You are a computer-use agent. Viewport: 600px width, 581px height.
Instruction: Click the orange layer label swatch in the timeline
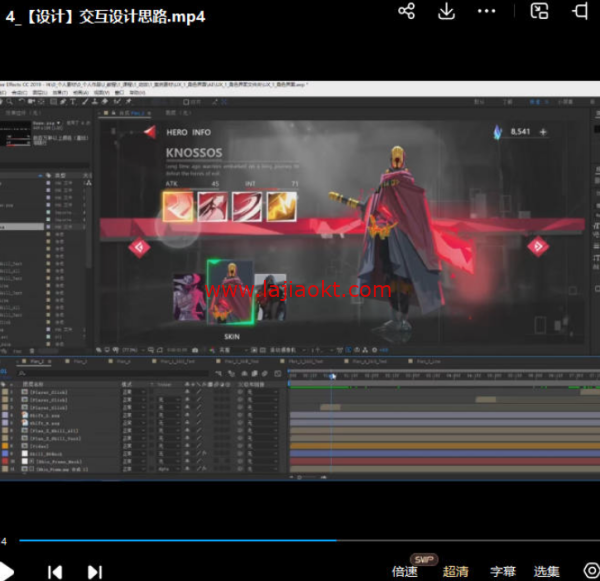click(5, 446)
